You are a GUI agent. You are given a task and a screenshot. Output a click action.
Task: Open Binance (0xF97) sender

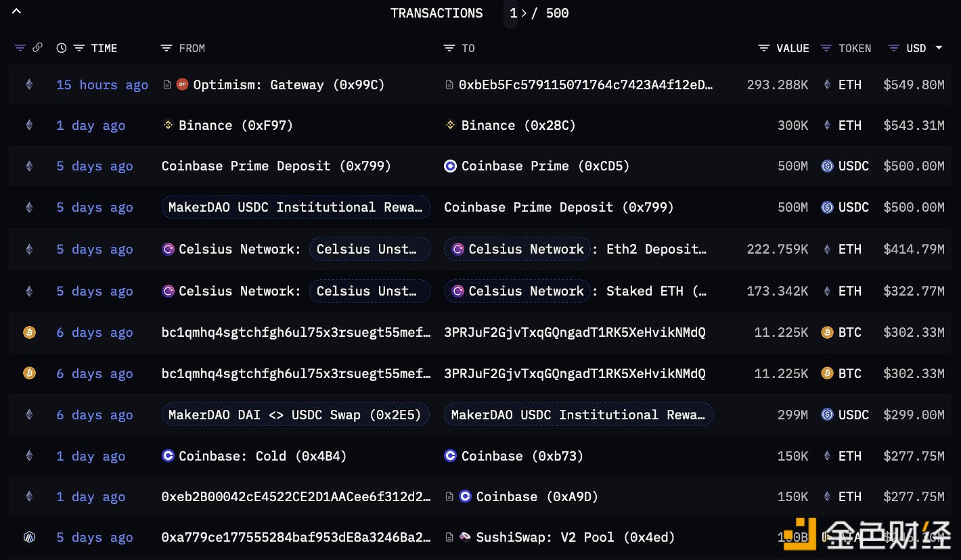pyautogui.click(x=236, y=125)
